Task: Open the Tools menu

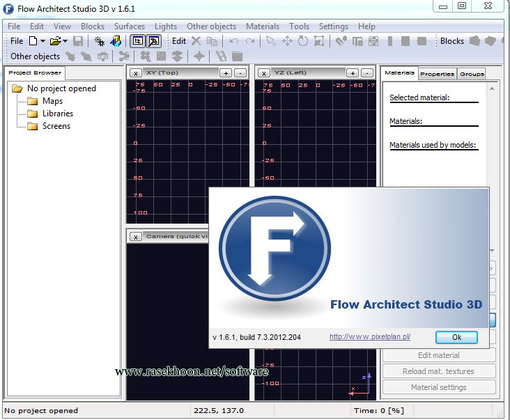Action: point(299,26)
